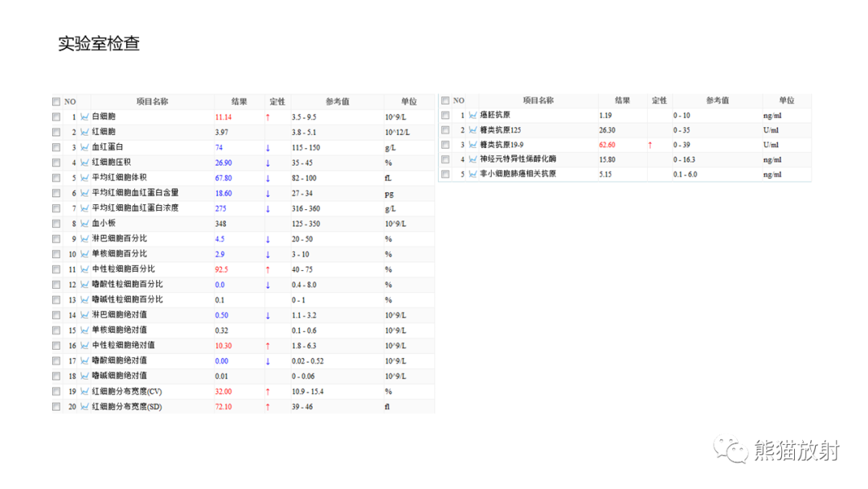Click the 实验室检查 heading
Image resolution: width=868 pixels, height=489 pixels.
[99, 43]
